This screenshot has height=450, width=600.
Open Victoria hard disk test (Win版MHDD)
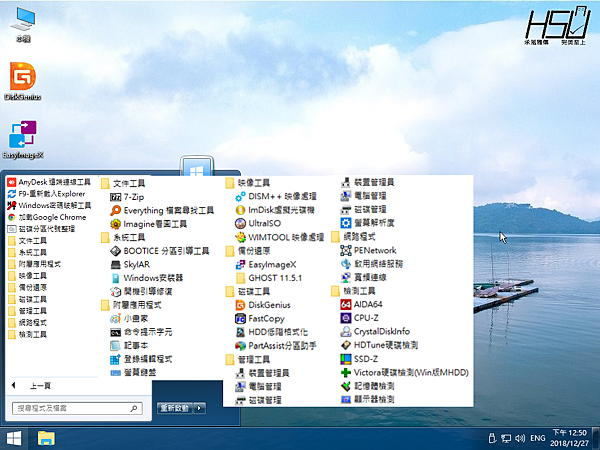(x=404, y=372)
